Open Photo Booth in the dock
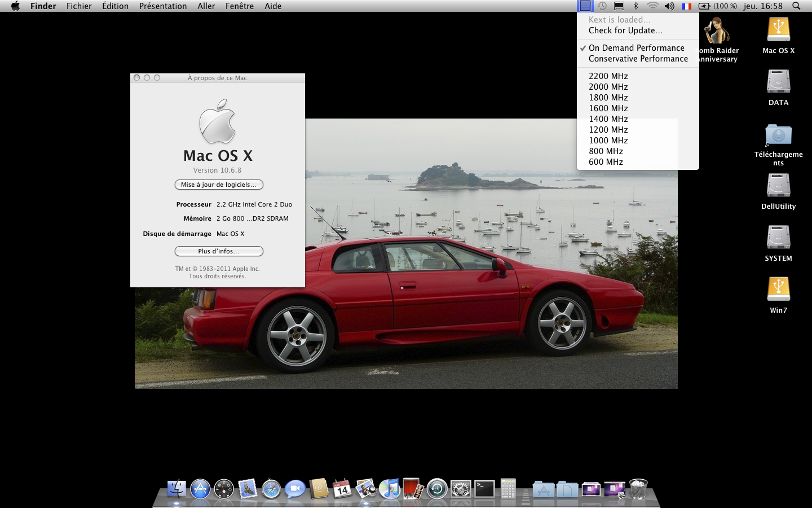Viewport: 812px width, 508px height. pyautogui.click(x=413, y=489)
